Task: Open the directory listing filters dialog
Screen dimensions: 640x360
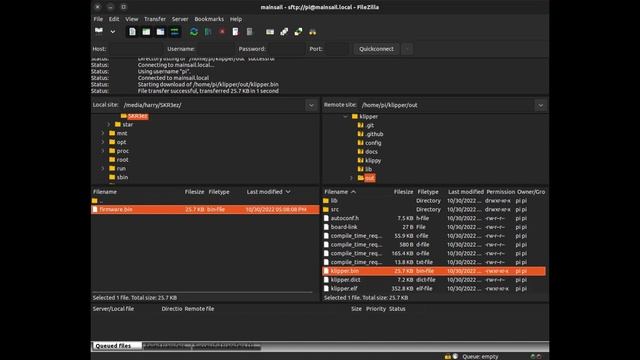Action: click(x=270, y=31)
